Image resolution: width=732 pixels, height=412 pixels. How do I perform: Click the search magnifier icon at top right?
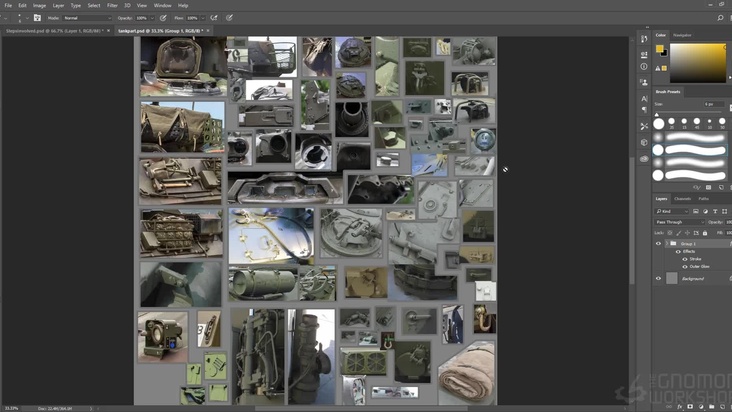pos(720,18)
